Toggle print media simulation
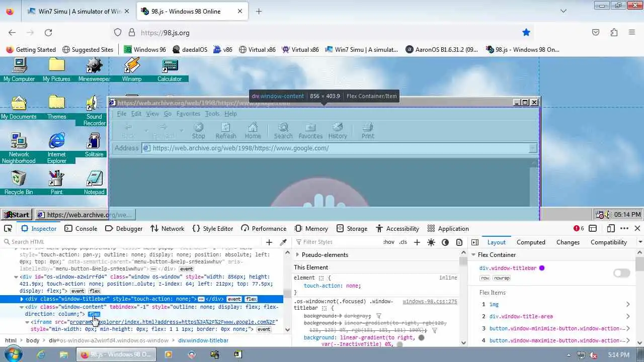The height and width of the screenshot is (362, 644). coord(459,242)
